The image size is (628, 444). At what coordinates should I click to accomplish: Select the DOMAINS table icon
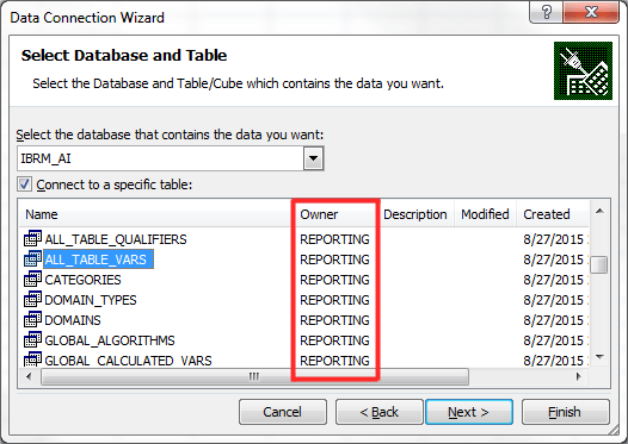[x=33, y=319]
